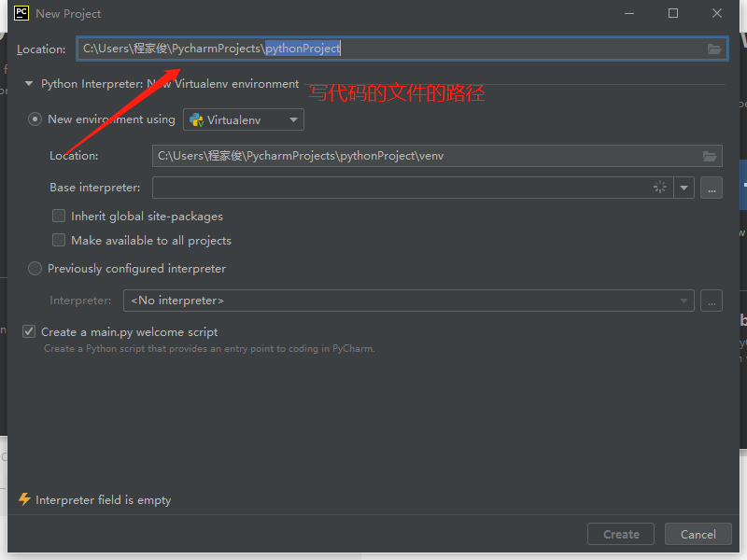Click the PyCharm logo icon in title bar
This screenshot has height=560, width=747.
(21, 13)
